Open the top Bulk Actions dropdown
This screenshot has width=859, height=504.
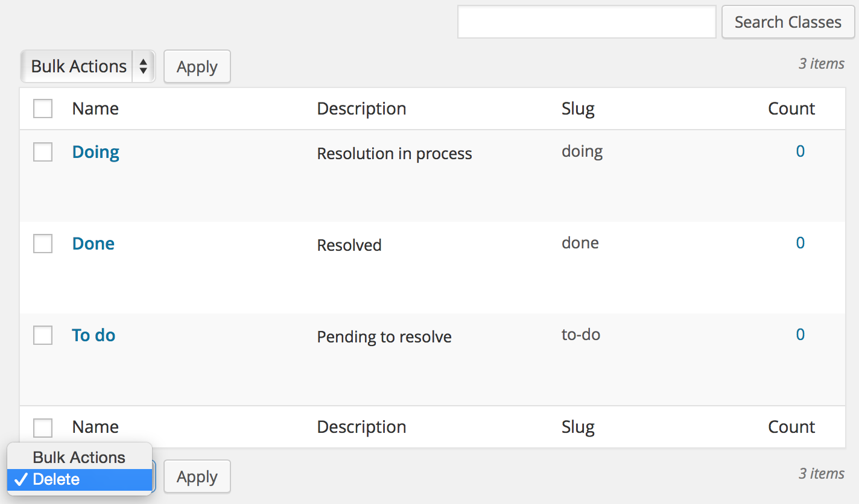87,66
